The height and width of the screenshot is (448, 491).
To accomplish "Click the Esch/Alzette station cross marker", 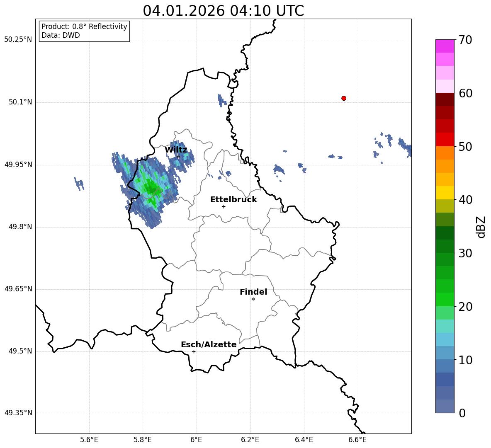I will coord(194,351).
